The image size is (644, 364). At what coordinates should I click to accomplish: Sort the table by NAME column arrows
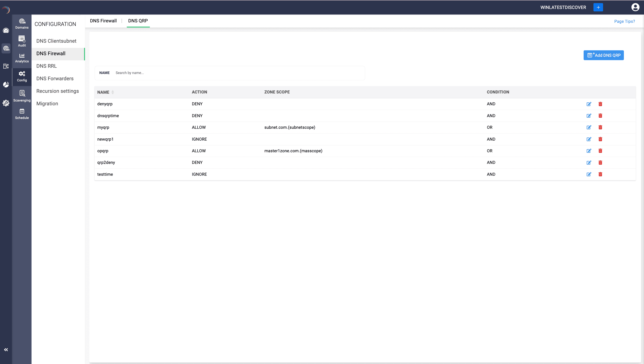click(112, 92)
